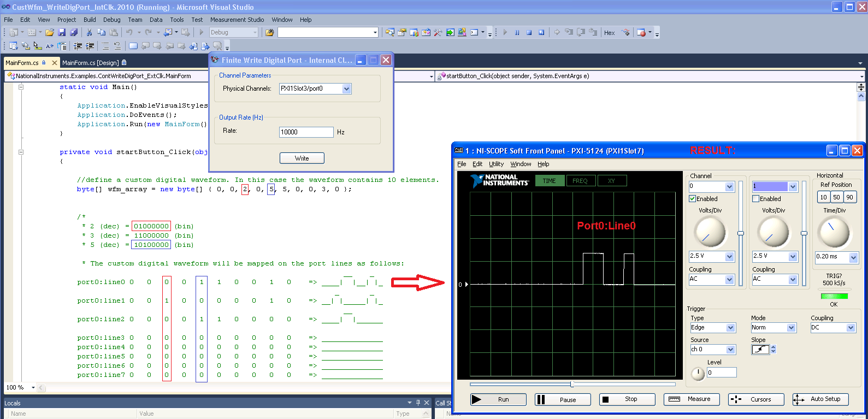Click the Save All toolbar icon
Viewport: 868px width, 419px height.
tap(73, 32)
